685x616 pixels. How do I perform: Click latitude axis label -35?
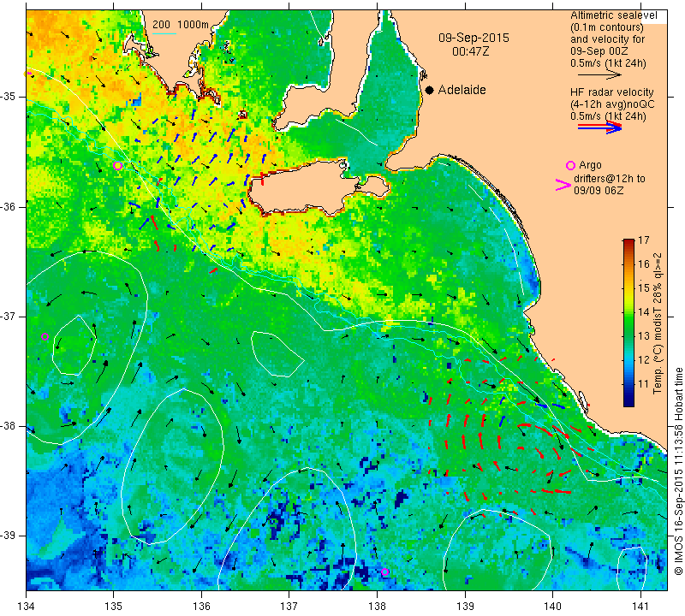[x=8, y=97]
